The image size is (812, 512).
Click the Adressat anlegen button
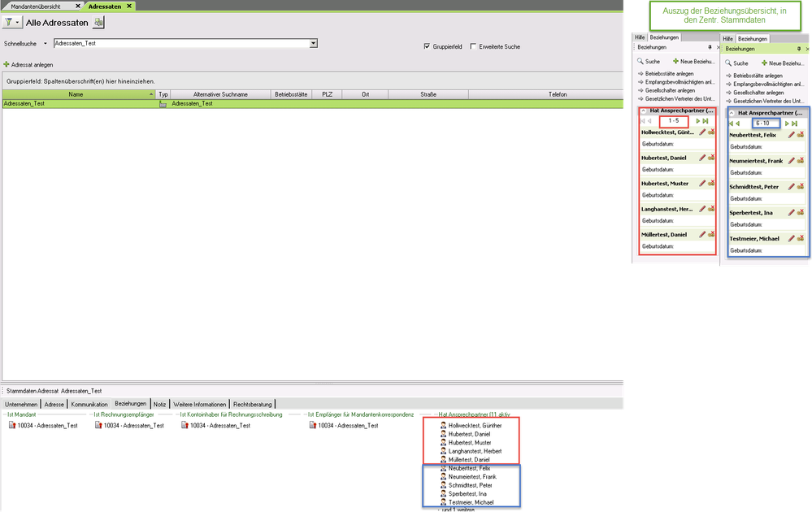click(x=29, y=64)
